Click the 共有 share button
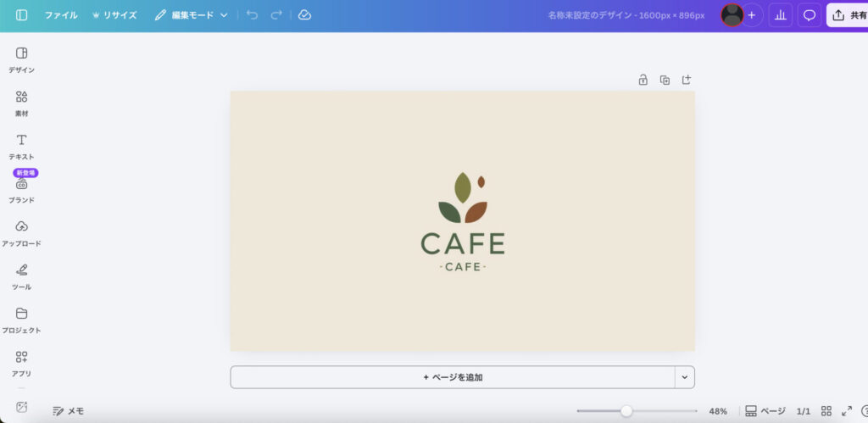 click(849, 15)
